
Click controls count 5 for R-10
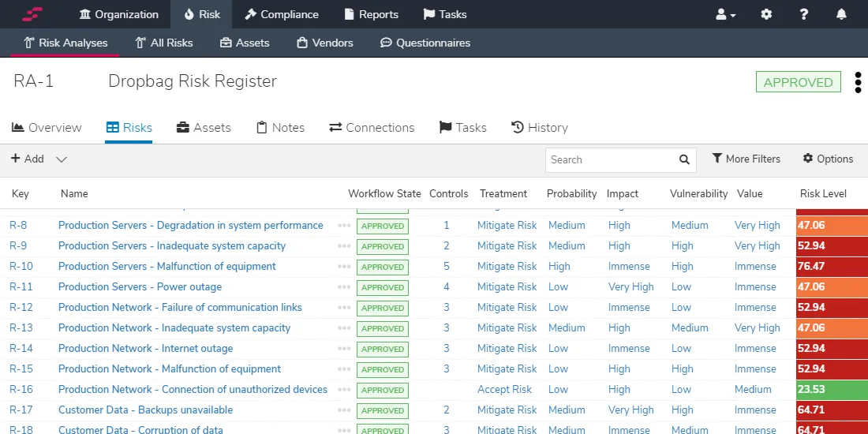click(447, 266)
